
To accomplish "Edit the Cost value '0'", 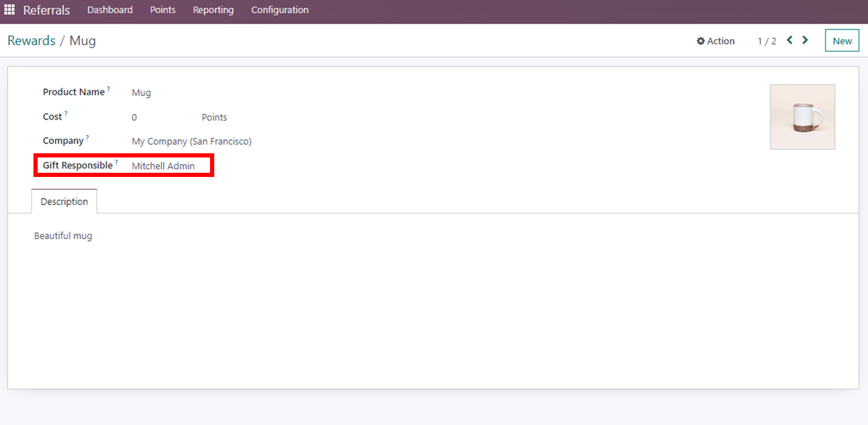I will (134, 118).
